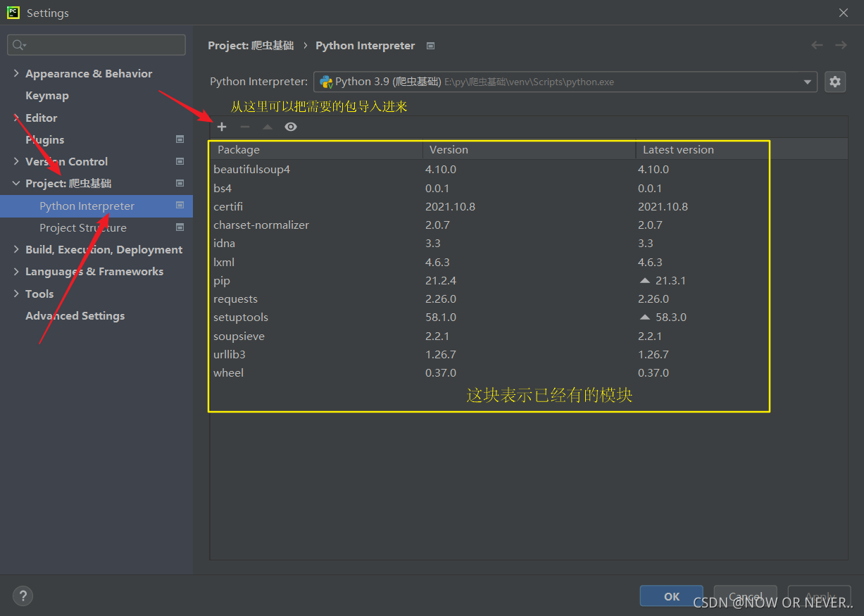Viewport: 864px width, 616px height.
Task: Click the Cancel button
Action: pyautogui.click(x=745, y=596)
